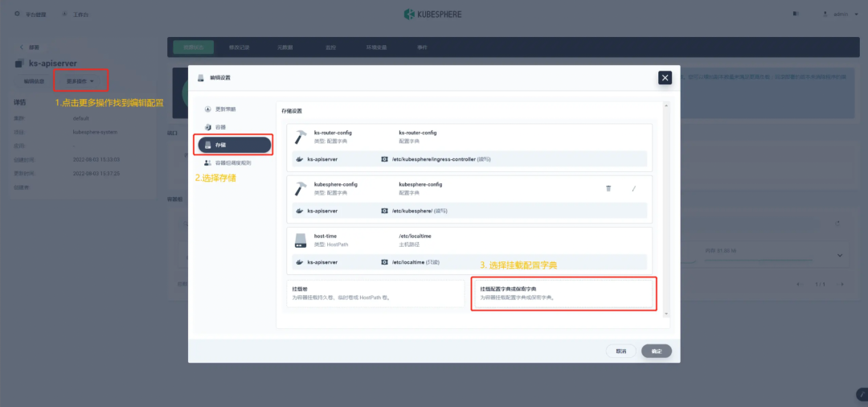Click the docker icon in the /etc/kubesphere/ mount row

(299, 211)
